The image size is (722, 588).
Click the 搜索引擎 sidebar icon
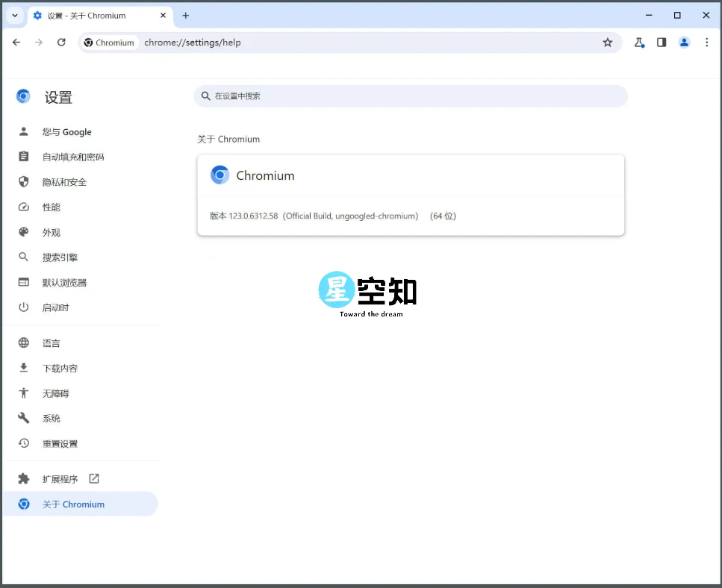pyautogui.click(x=23, y=257)
